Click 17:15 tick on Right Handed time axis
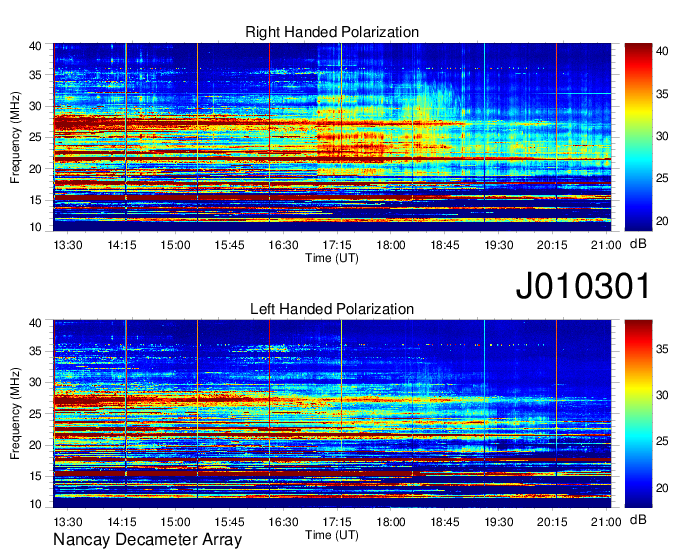The width and height of the screenshot is (680, 552). pos(337,245)
